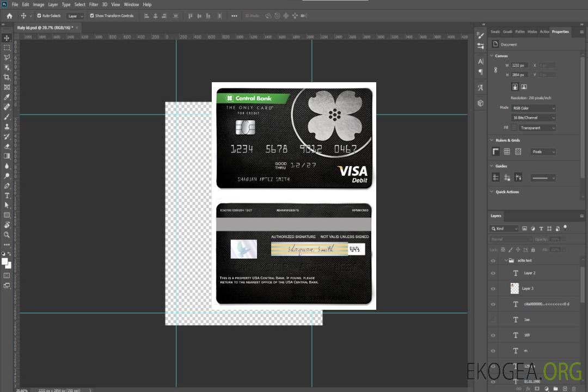Screen dimensions: 588x392
Task: Hide Layer 2 visibility eye
Action: pyautogui.click(x=493, y=273)
